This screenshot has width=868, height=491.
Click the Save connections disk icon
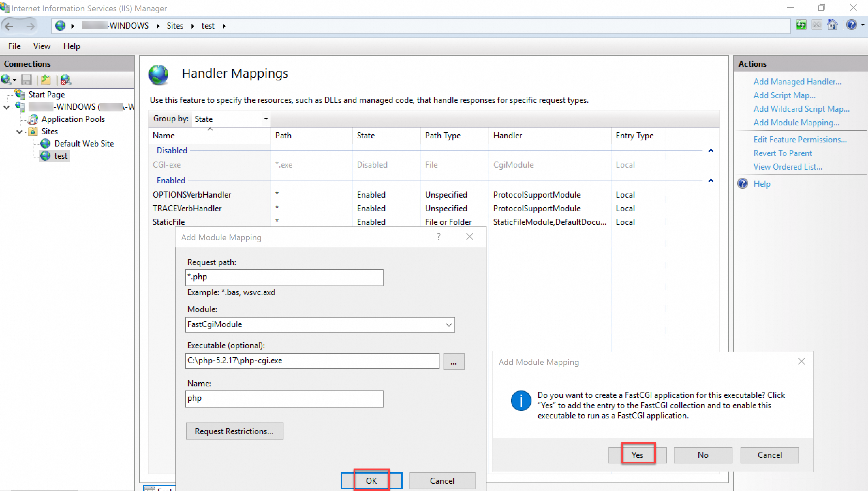[26, 80]
